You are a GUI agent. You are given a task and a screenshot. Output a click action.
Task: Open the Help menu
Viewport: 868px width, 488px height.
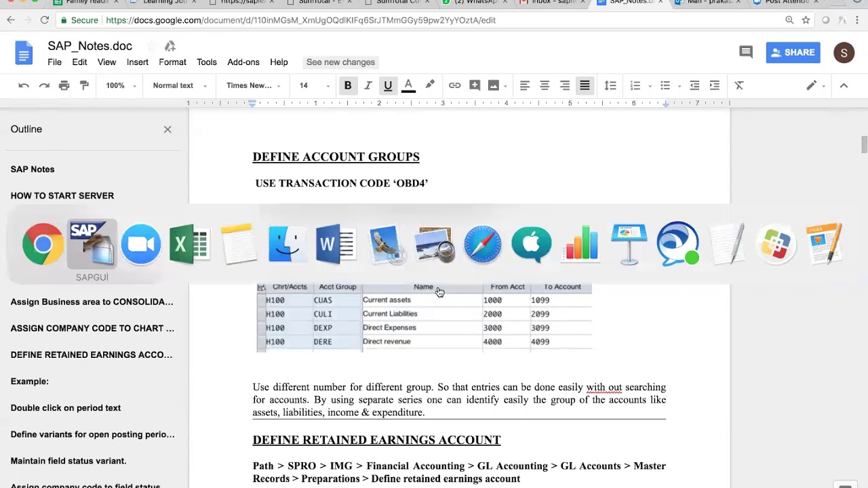(x=279, y=62)
